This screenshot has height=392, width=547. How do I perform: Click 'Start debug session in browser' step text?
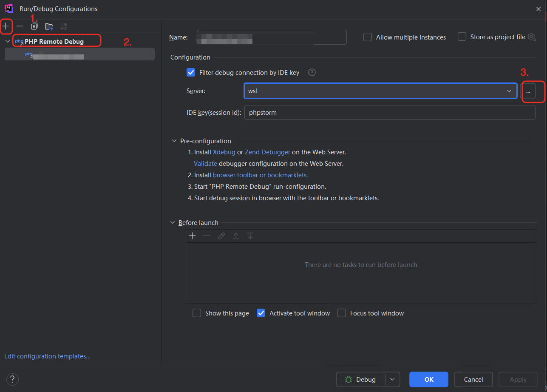point(286,198)
